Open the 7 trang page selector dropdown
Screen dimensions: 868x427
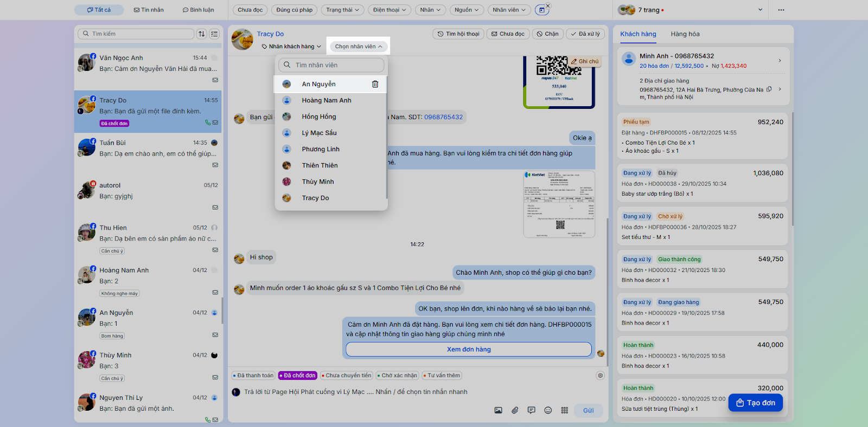(692, 10)
